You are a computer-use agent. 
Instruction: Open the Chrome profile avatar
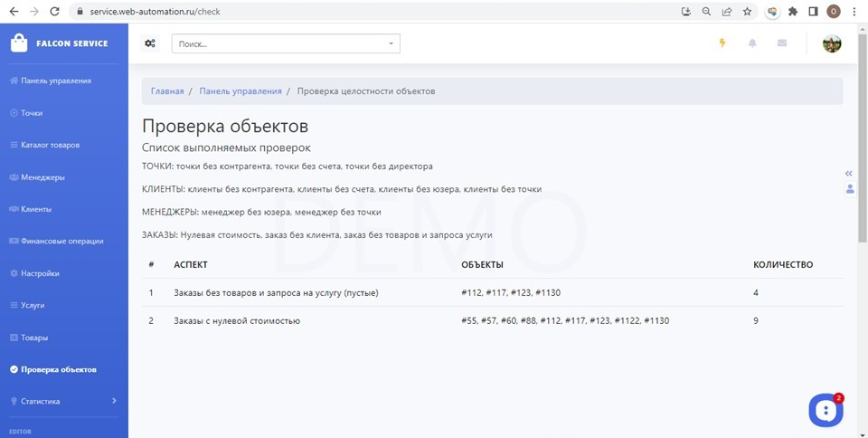(x=833, y=11)
